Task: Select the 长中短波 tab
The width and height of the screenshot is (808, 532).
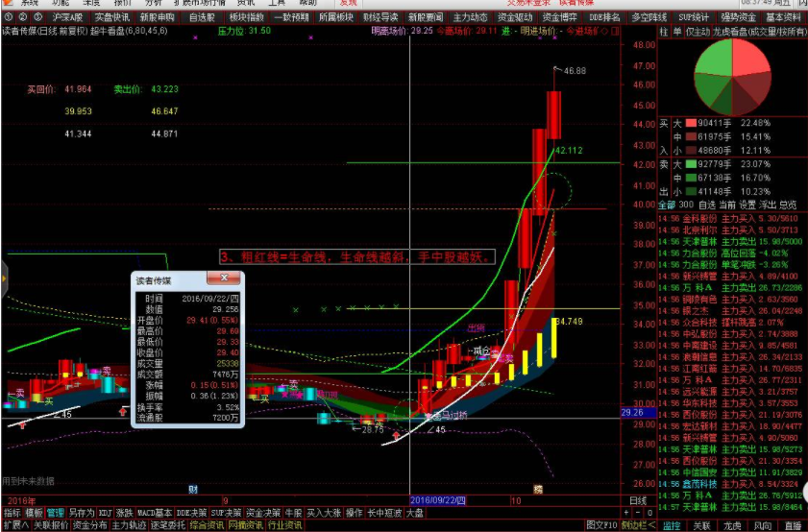Action: pos(384,513)
